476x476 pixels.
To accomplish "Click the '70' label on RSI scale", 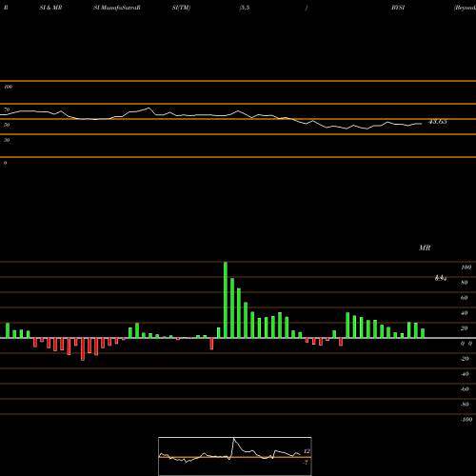I will click(7, 109).
